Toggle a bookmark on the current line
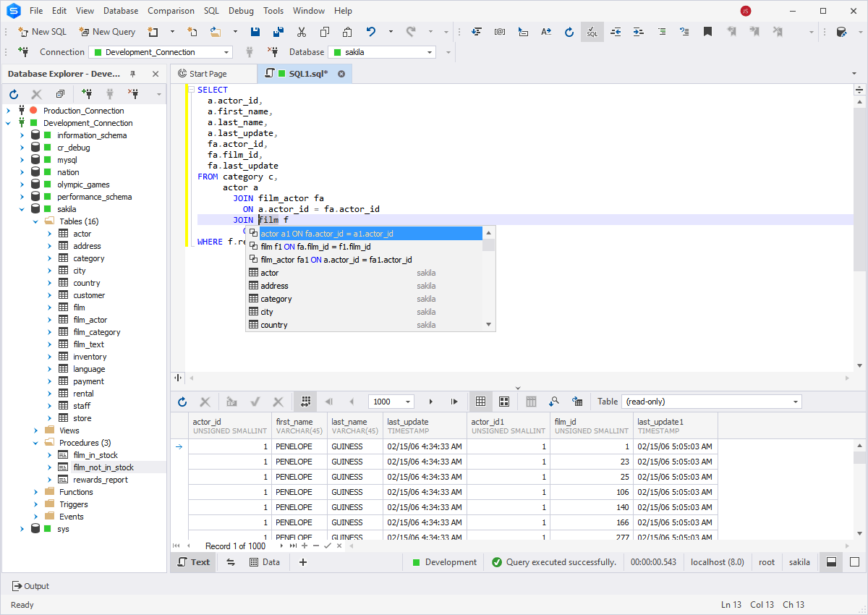The image size is (868, 615). 707,32
